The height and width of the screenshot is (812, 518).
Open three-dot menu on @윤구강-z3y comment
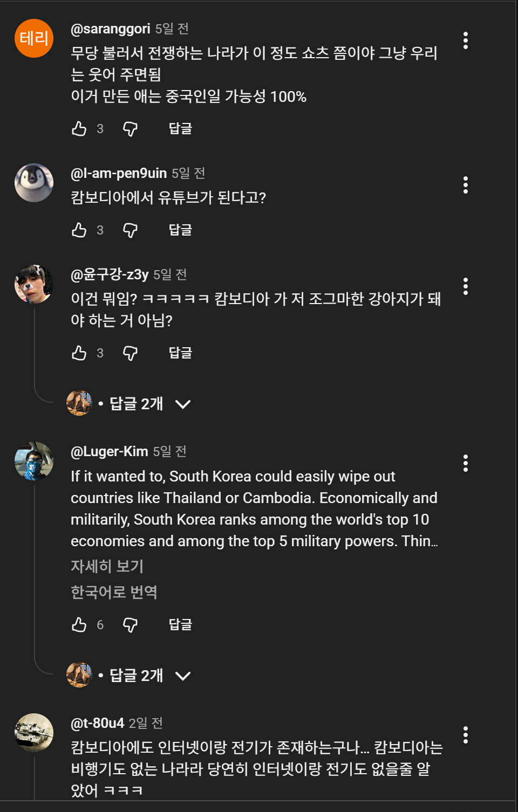[x=465, y=286]
